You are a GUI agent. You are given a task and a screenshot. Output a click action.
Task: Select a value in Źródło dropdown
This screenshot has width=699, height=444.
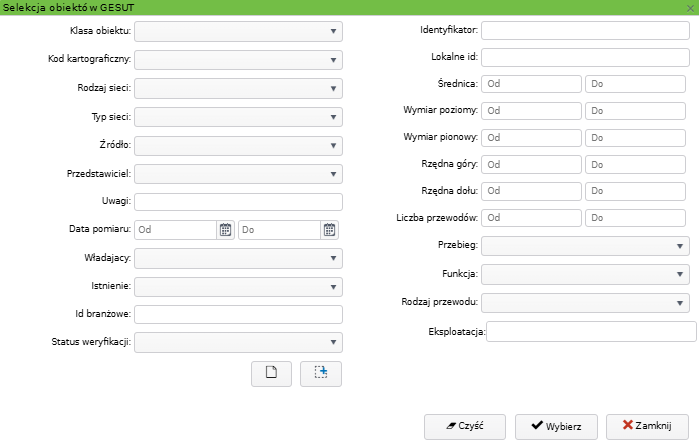point(238,146)
